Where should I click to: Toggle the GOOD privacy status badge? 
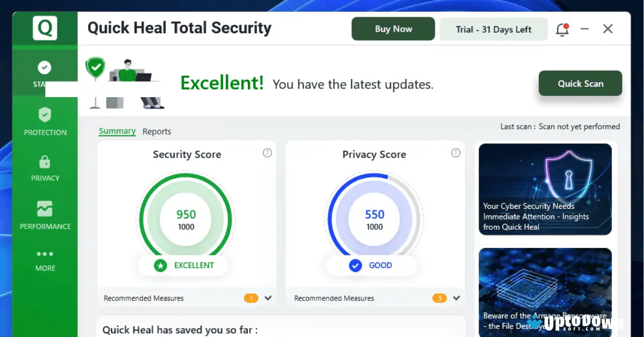(x=371, y=265)
